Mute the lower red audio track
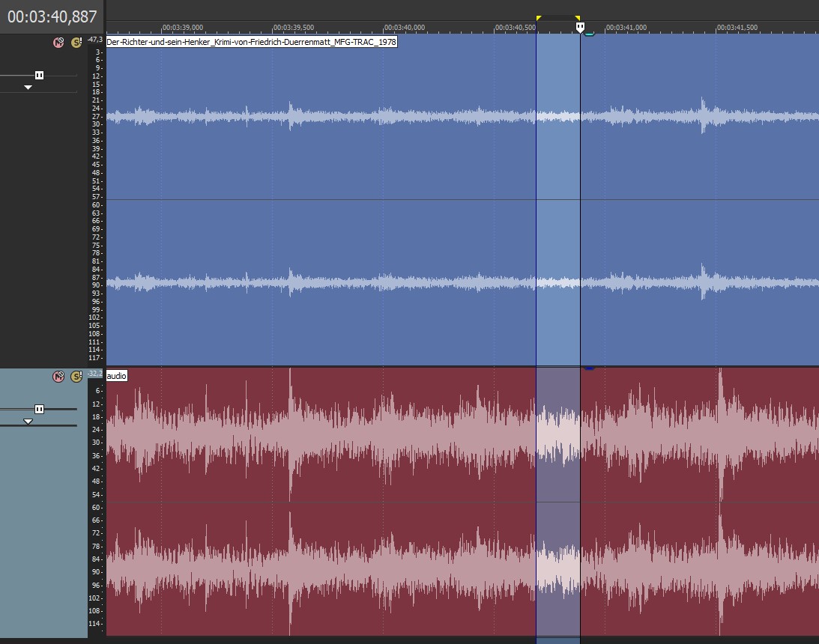The height and width of the screenshot is (644, 819). [58, 376]
